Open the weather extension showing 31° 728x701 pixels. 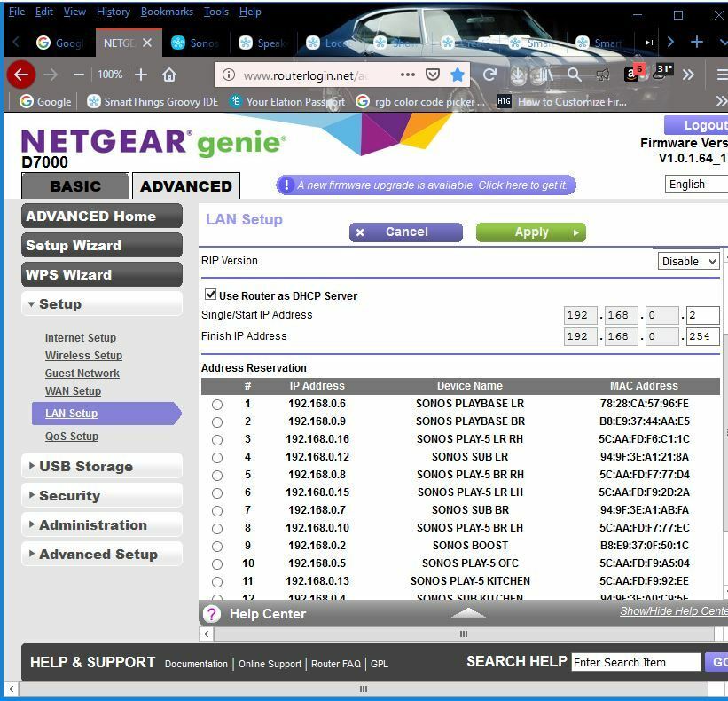(662, 72)
